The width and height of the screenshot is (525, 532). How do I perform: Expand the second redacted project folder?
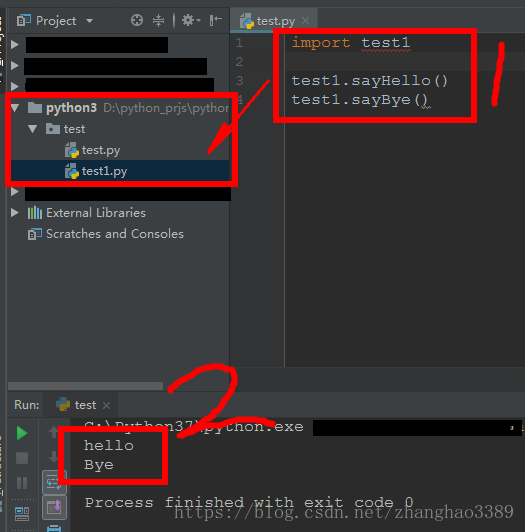(15, 65)
